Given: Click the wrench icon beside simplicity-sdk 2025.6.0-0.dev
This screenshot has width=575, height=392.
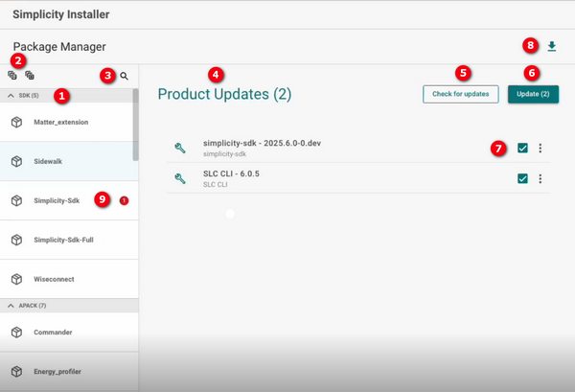Looking at the screenshot, I should [180, 149].
